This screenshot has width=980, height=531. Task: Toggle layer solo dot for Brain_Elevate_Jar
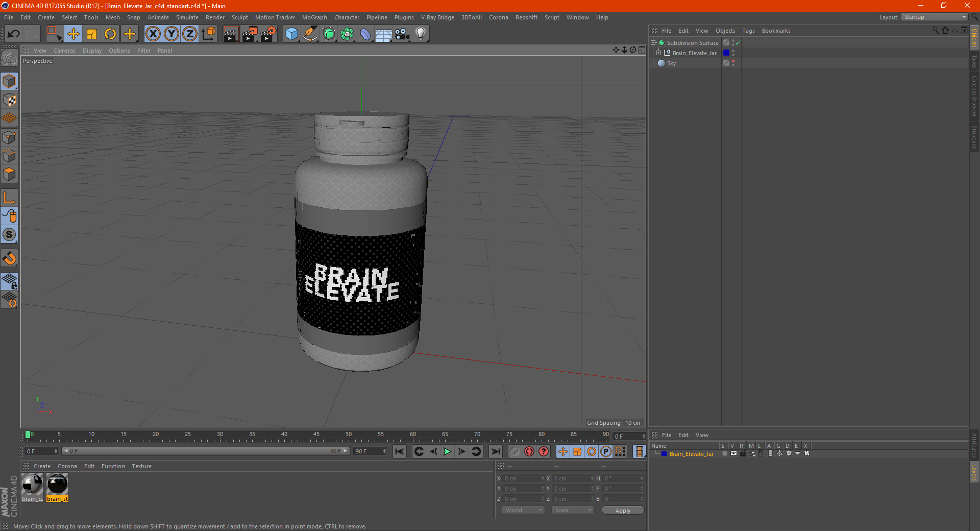[724, 453]
